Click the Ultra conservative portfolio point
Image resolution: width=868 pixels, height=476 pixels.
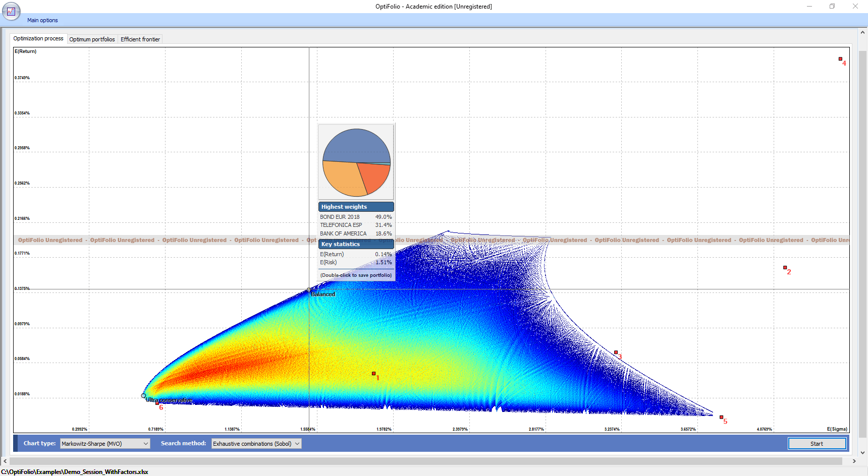point(143,396)
